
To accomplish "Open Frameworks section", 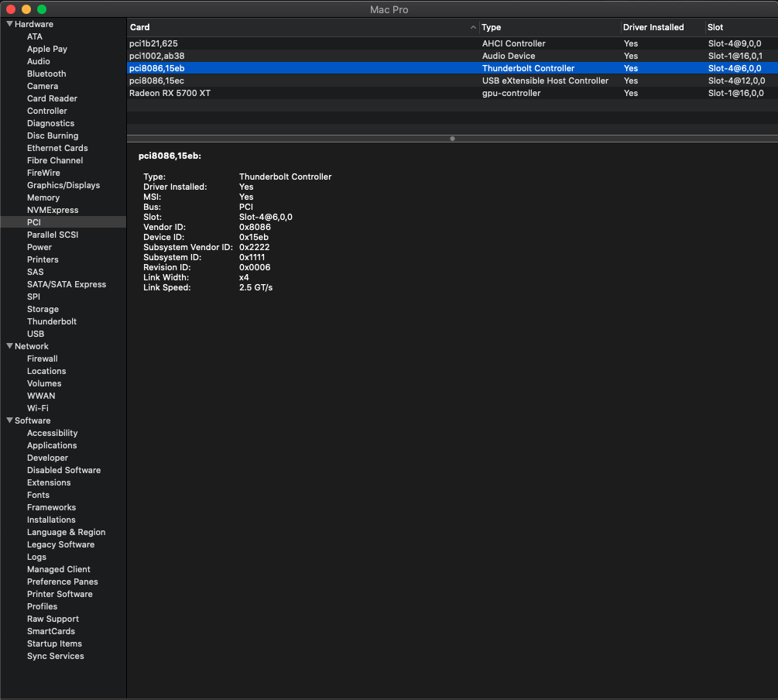I will coord(51,507).
